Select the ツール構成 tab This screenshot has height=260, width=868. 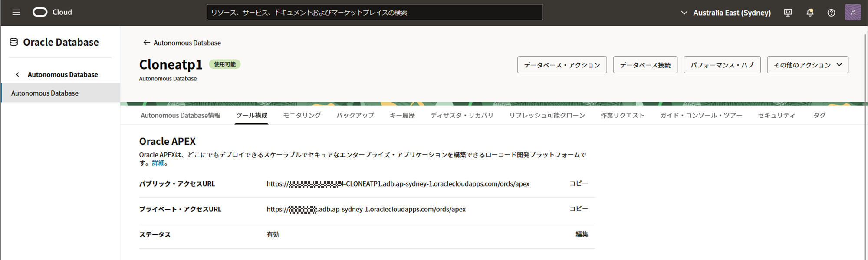click(252, 115)
